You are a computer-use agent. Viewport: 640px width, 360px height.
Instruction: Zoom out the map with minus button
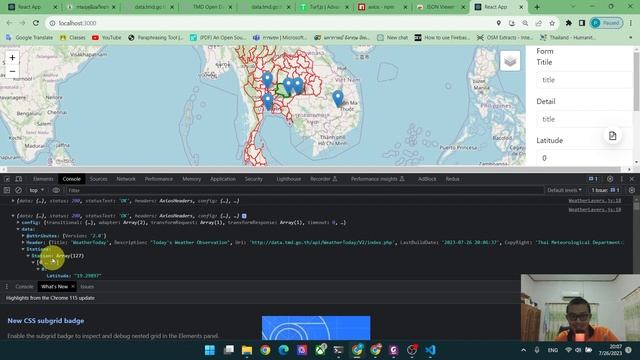12,71
